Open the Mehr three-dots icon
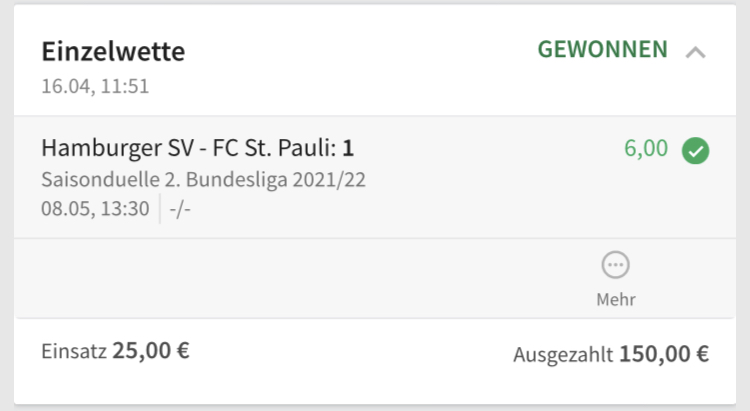Screen dimensions: 750x411 tap(616, 265)
